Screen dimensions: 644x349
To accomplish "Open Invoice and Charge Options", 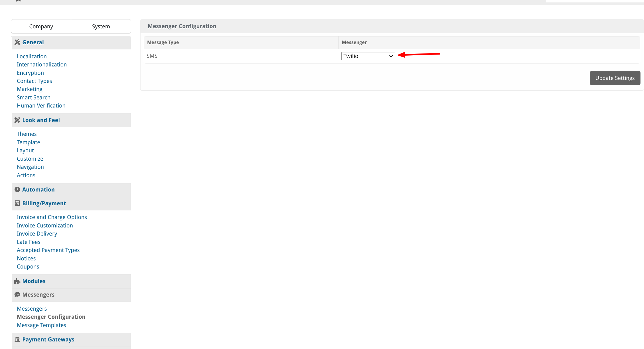I will coord(52,217).
